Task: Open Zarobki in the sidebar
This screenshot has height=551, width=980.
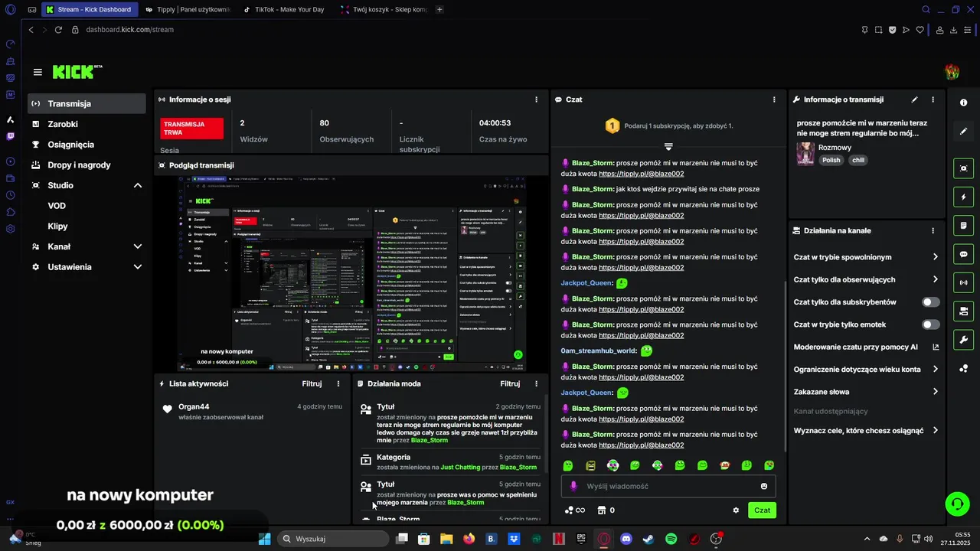Action: pyautogui.click(x=87, y=124)
